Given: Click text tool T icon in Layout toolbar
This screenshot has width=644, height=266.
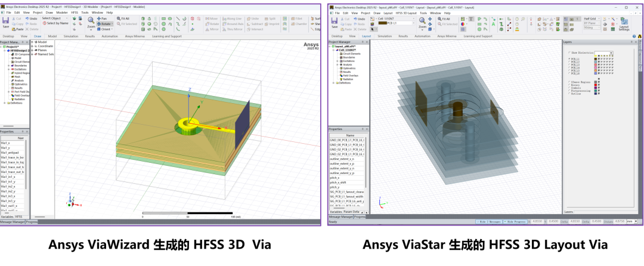Looking at the screenshot, I should click(x=471, y=19).
